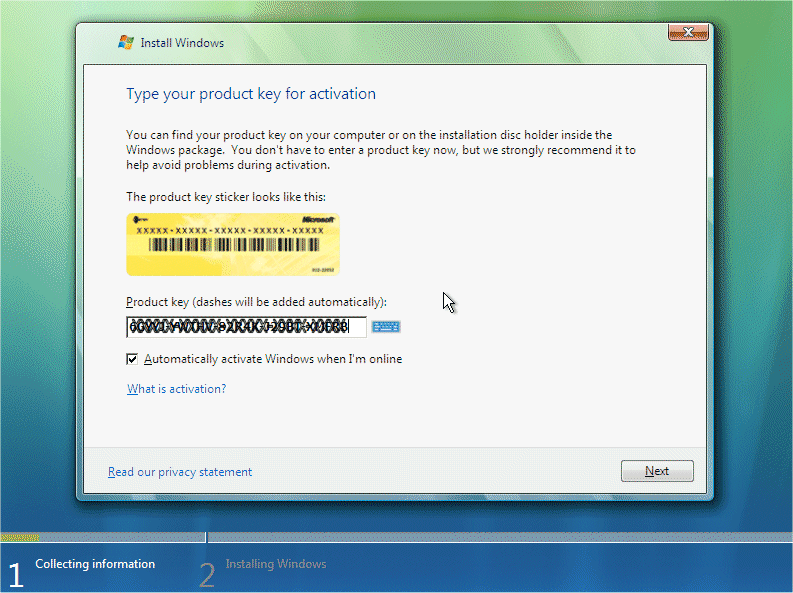Click 'The product key sticker looks like this:' text
The width and height of the screenshot is (793, 593).
(x=226, y=197)
